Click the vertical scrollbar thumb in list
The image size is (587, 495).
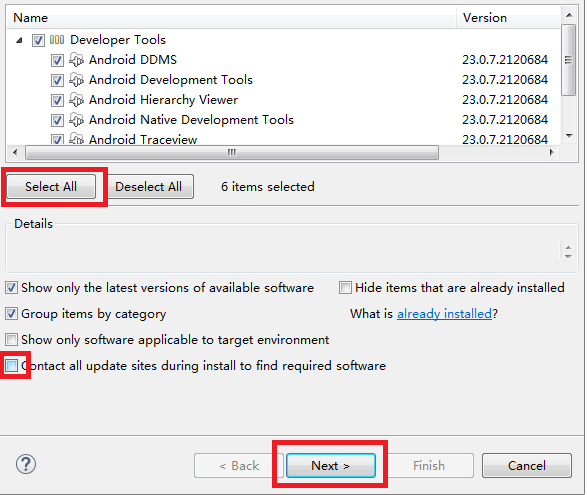pos(569,60)
